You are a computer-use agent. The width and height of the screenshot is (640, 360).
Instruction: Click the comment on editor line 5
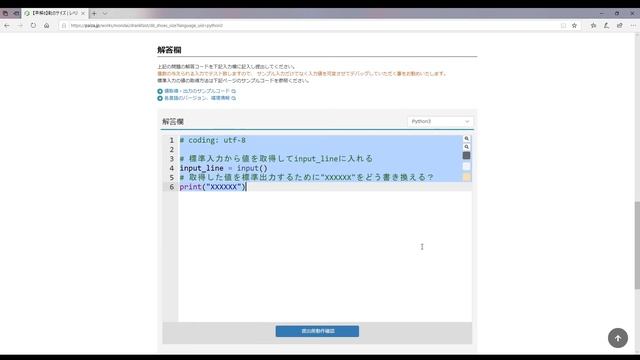[x=306, y=177]
